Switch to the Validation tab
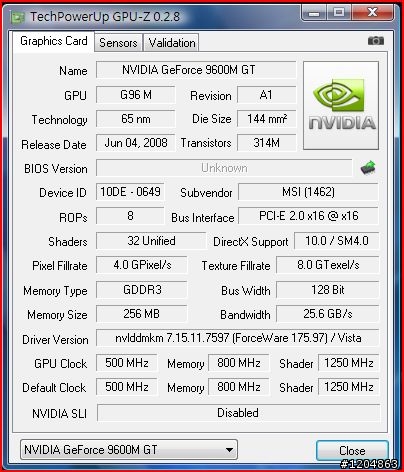 coord(172,43)
